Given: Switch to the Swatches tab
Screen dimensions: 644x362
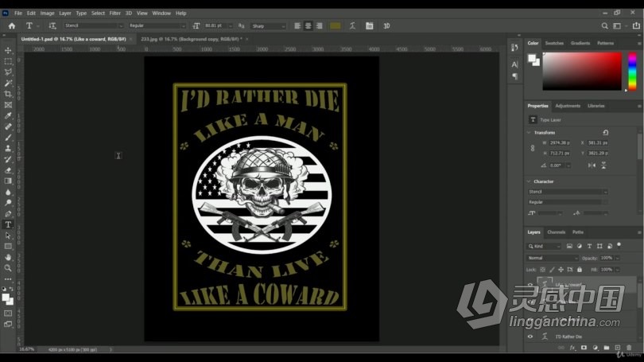Looking at the screenshot, I should coord(554,43).
